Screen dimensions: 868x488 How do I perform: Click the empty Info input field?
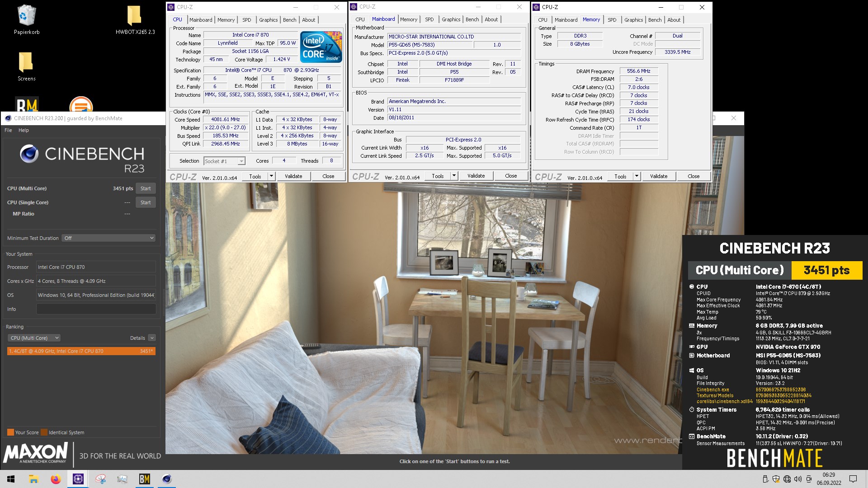[x=96, y=309]
